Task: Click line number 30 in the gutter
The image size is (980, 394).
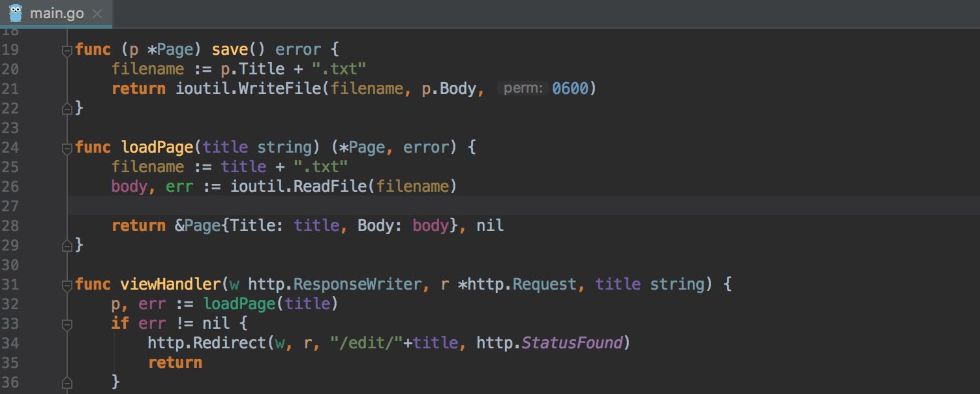Action: point(10,264)
